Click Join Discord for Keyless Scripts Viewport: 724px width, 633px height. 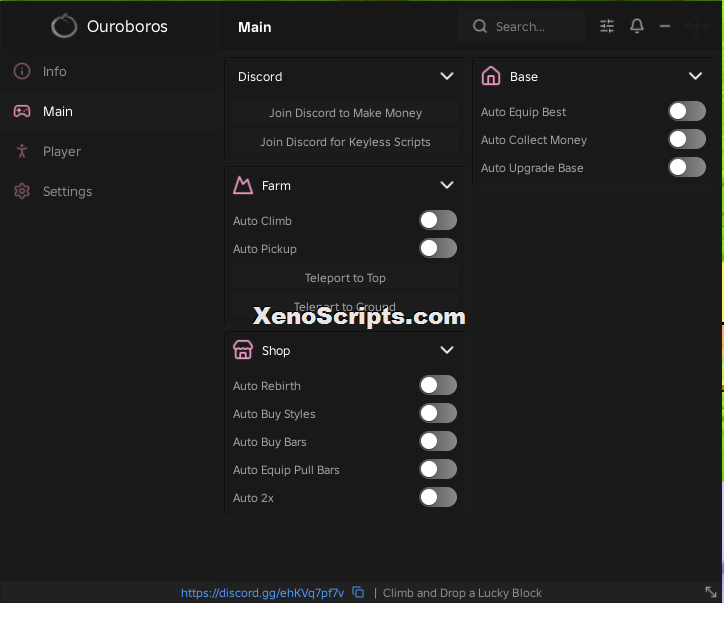(x=345, y=142)
